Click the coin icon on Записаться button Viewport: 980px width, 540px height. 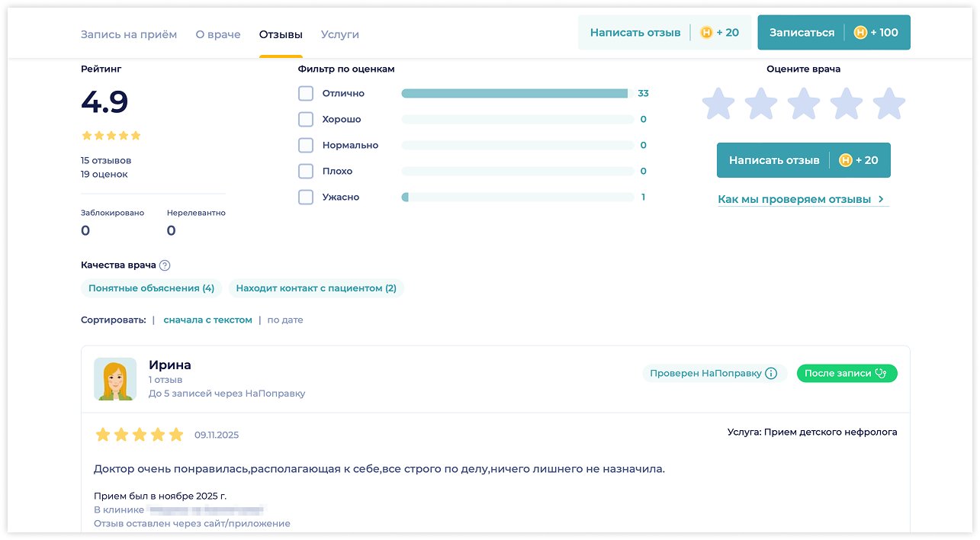(x=860, y=33)
